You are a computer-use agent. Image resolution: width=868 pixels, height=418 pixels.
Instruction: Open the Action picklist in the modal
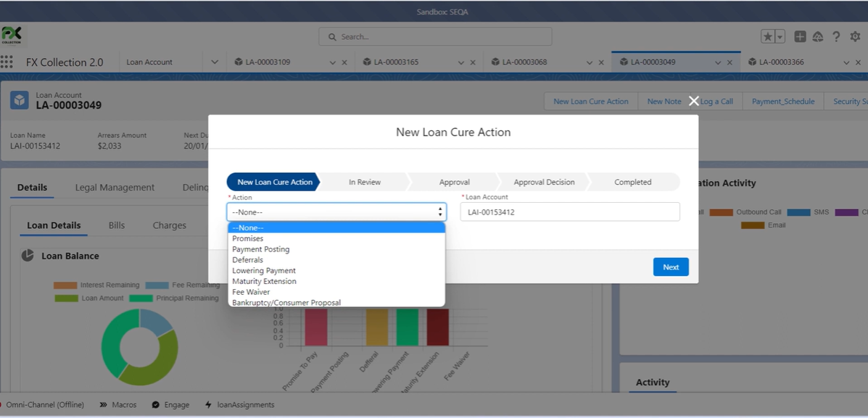tap(336, 212)
